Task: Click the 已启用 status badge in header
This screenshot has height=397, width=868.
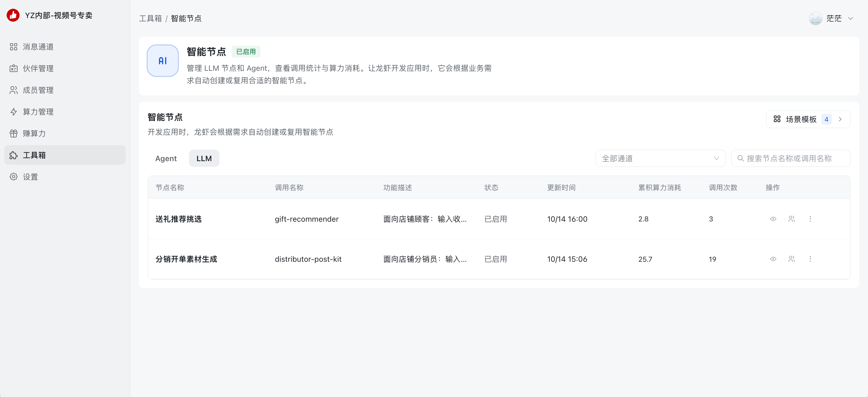Action: [x=246, y=52]
